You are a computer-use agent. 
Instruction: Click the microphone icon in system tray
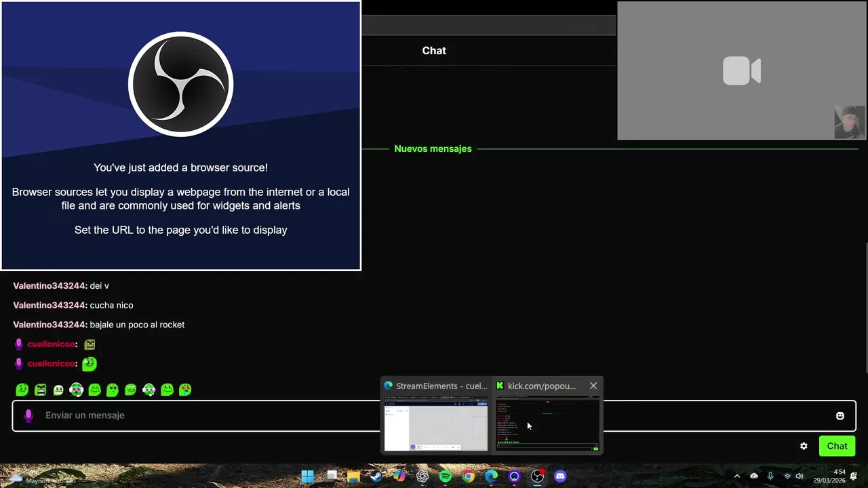pos(770,476)
